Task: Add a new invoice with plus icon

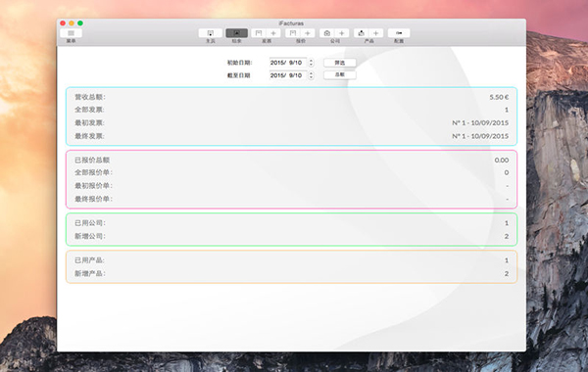Action: coord(273,33)
